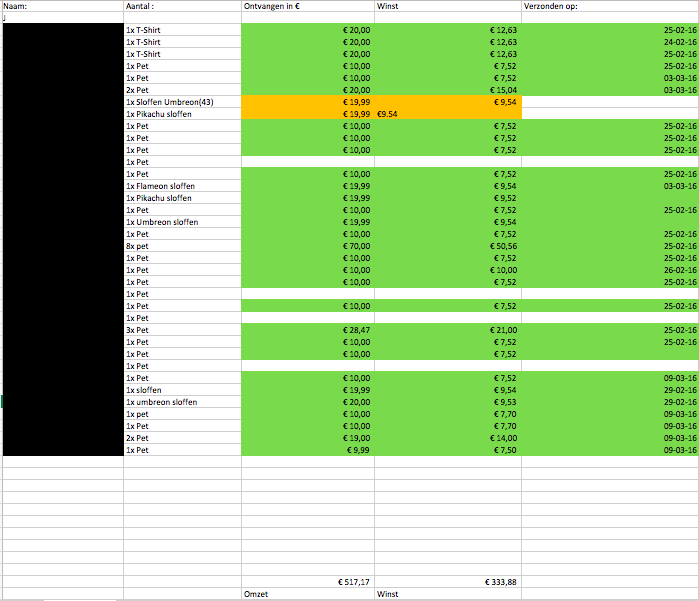Select the '3x Pet' cell
The height and width of the screenshot is (601, 699).
coord(182,330)
